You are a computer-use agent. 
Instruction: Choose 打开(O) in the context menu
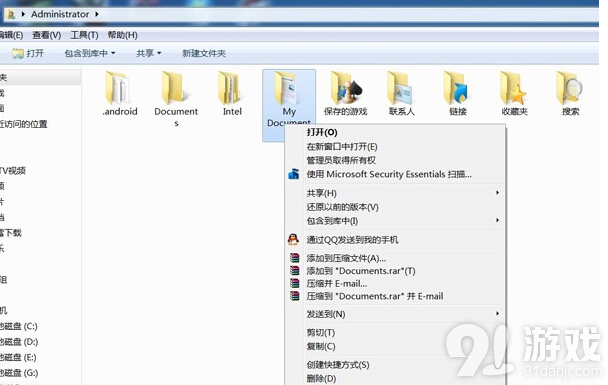click(322, 132)
